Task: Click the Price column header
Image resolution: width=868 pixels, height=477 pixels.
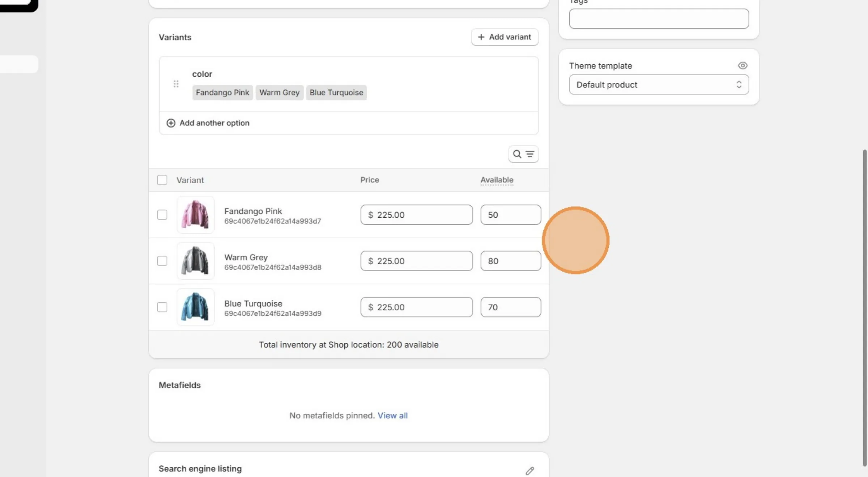Action: click(370, 180)
